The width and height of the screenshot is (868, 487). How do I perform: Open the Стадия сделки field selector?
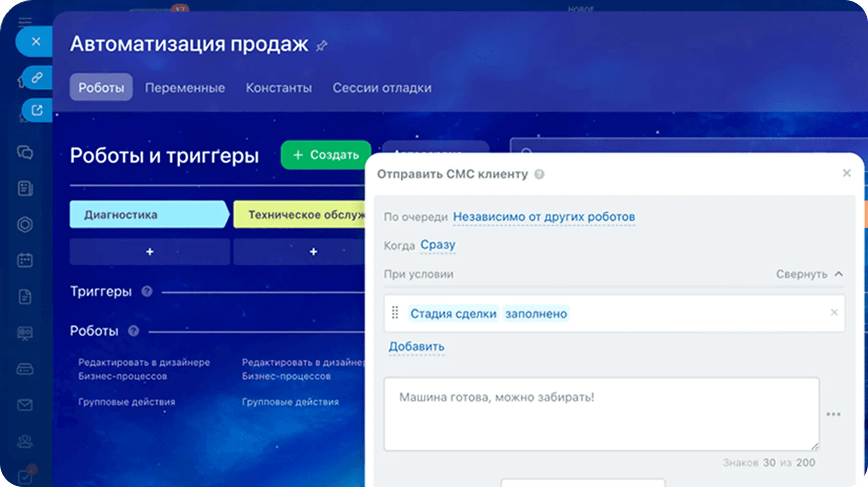(453, 314)
